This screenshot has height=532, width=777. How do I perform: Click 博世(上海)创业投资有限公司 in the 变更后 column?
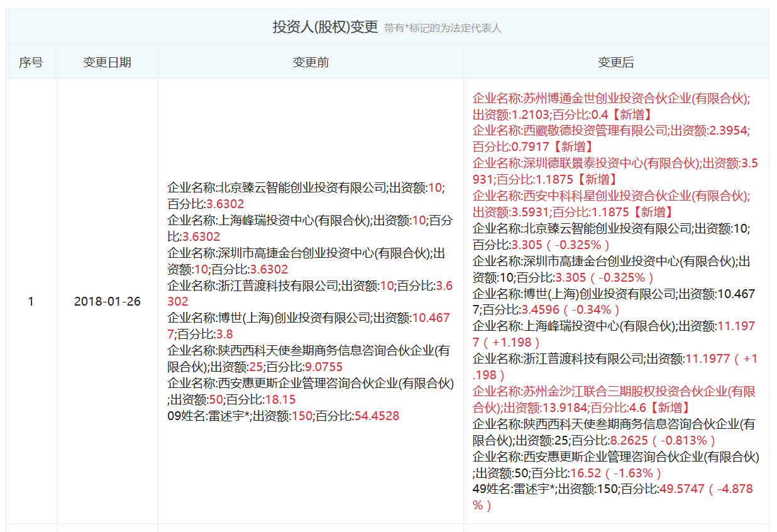click(614, 302)
